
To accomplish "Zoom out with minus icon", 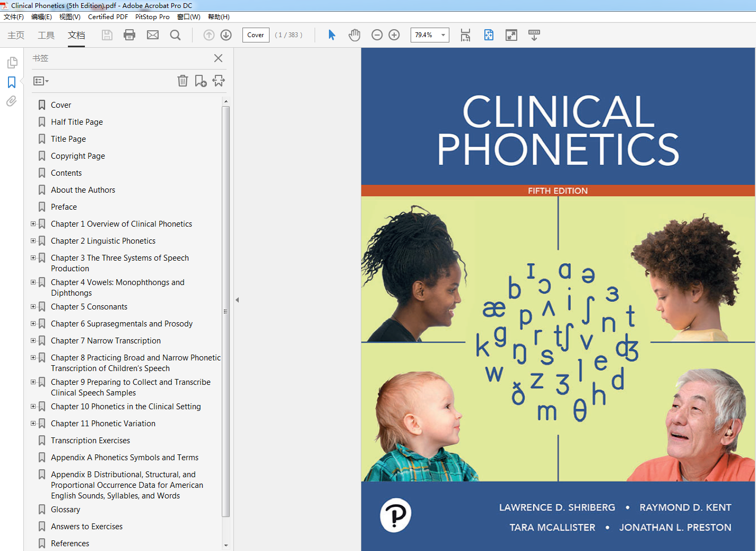I will point(377,35).
